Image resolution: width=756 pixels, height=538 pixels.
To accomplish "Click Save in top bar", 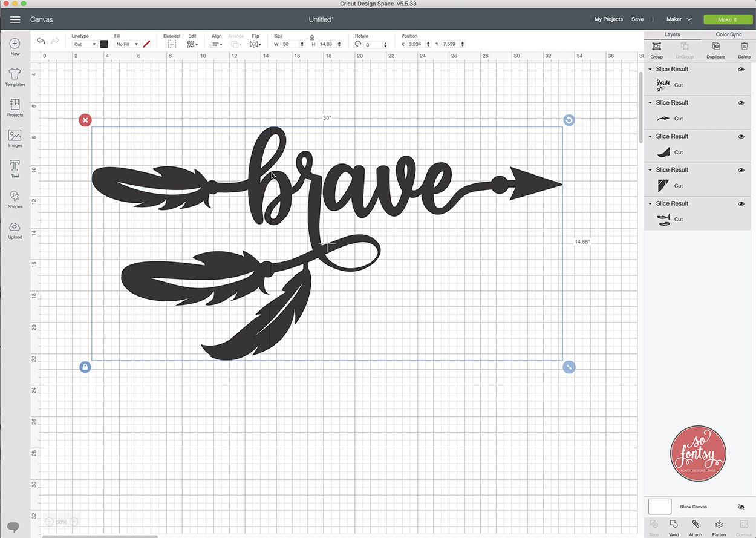I will [x=637, y=19].
